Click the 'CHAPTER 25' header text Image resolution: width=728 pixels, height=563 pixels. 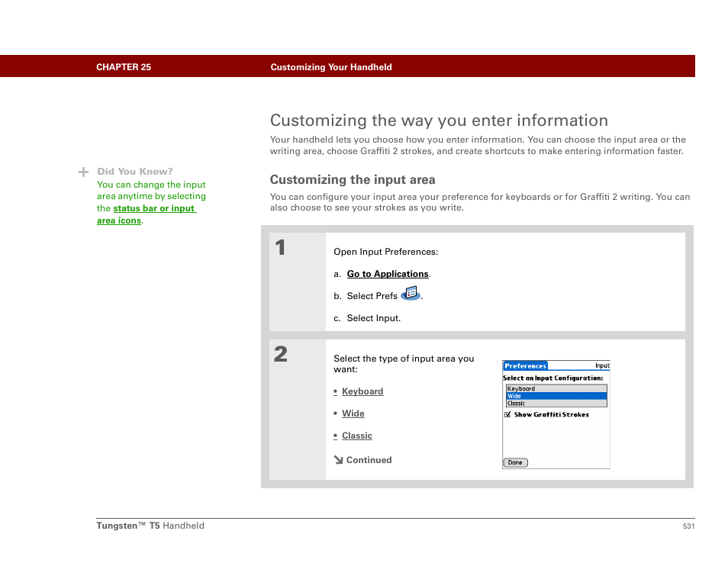click(x=124, y=67)
